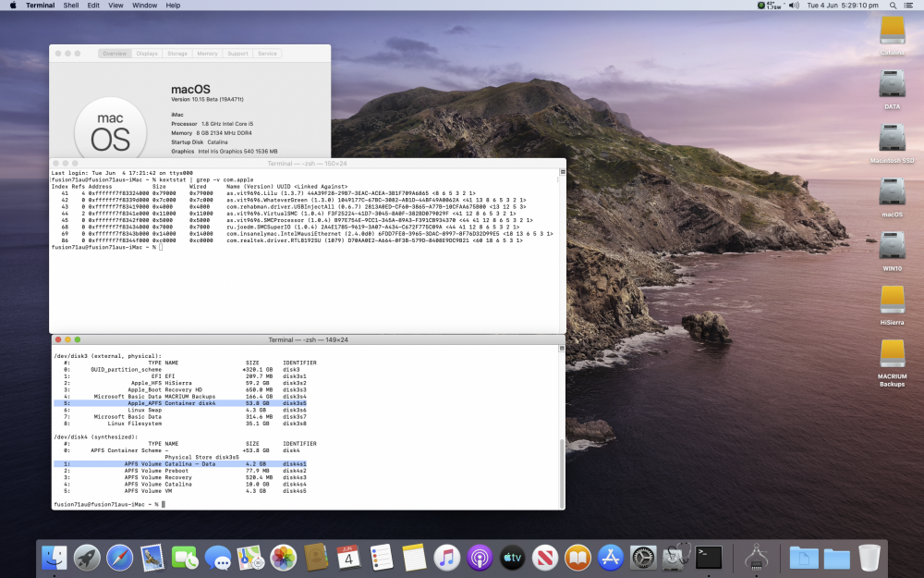924x578 pixels.
Task: Click the APFS Volume Catalina - Data row
Action: pyautogui.click(x=180, y=464)
